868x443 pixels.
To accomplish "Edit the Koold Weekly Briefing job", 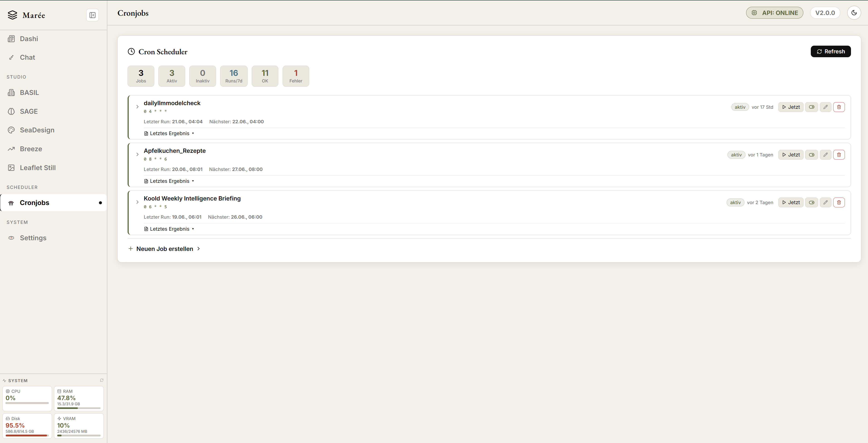I will tap(825, 202).
